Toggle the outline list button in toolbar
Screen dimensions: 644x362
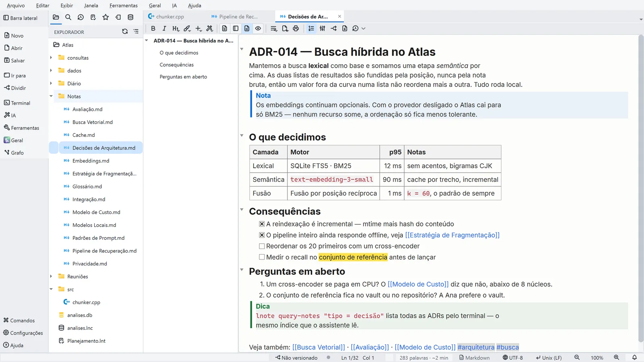coord(311,29)
